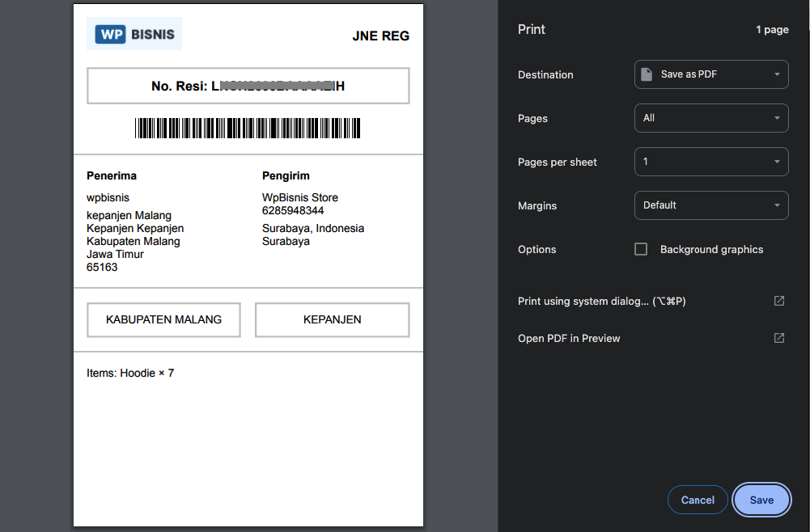Click the No. Resi tracking number box
This screenshot has height=532, width=810.
[x=248, y=86]
